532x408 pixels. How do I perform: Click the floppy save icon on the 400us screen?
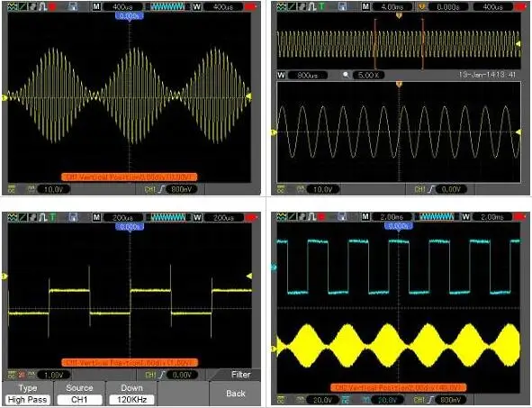[73, 6]
